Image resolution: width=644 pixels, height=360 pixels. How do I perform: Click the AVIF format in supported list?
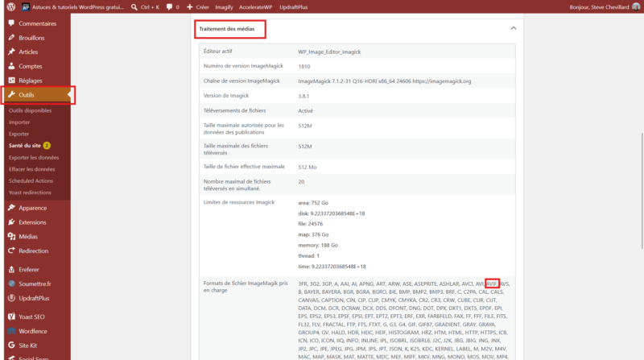[x=492, y=283]
